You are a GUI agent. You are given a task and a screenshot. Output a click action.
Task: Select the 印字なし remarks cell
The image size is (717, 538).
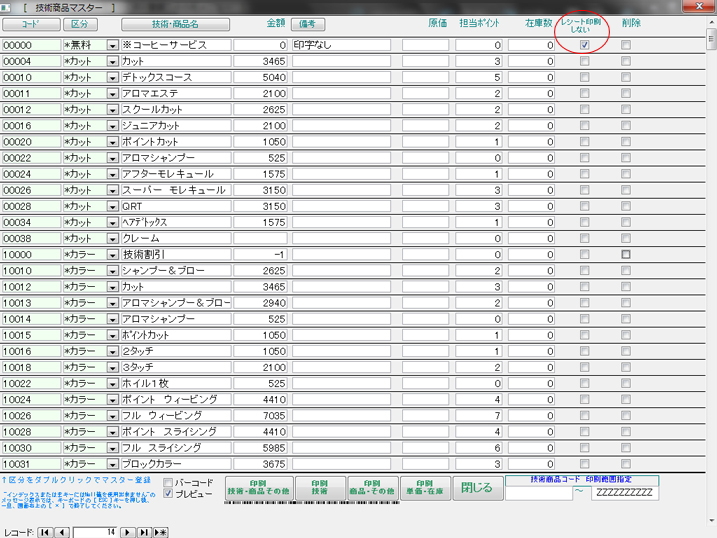click(x=341, y=45)
